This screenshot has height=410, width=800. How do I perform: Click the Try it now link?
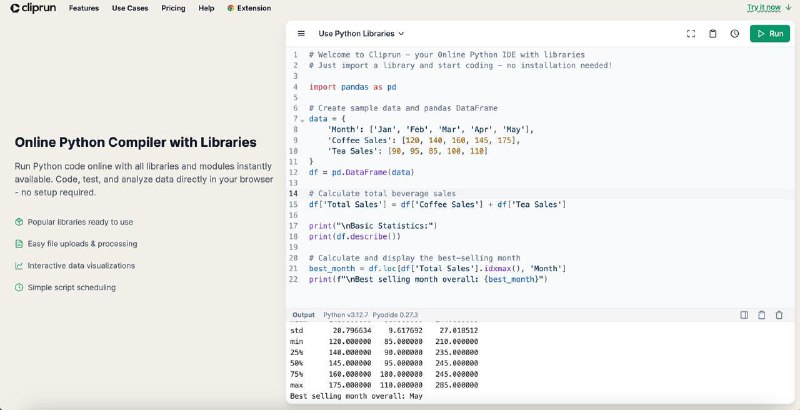[x=764, y=7]
